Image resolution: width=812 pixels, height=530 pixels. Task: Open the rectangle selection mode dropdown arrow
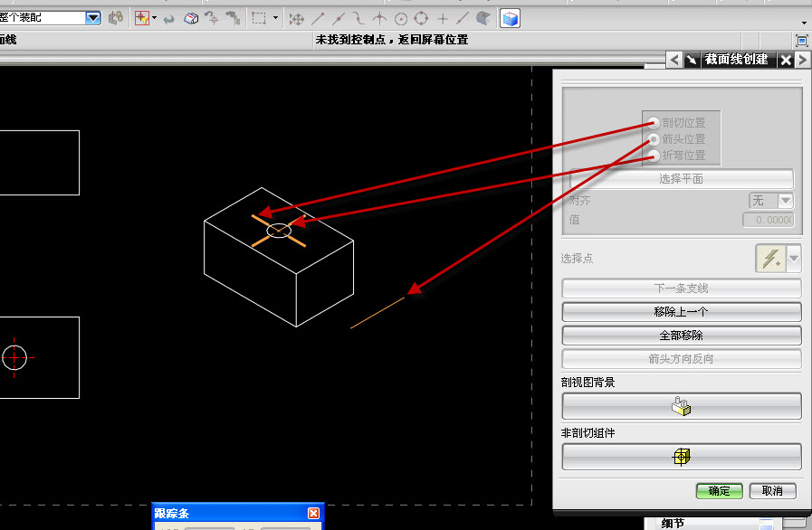coord(275,18)
